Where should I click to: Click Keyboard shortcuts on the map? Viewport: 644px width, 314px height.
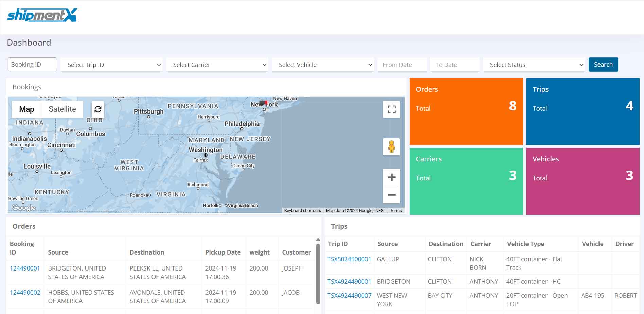pos(302,211)
